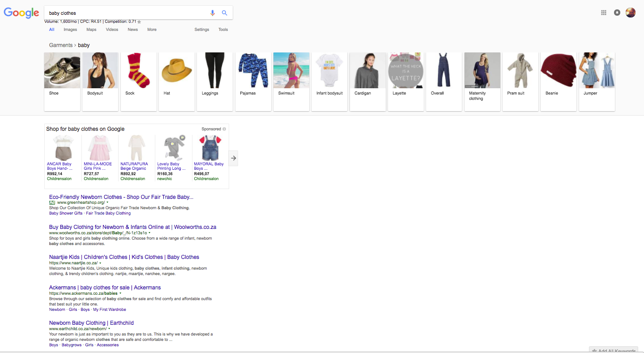644x353 pixels.
Task: Select the Hat garment card
Action: click(177, 82)
